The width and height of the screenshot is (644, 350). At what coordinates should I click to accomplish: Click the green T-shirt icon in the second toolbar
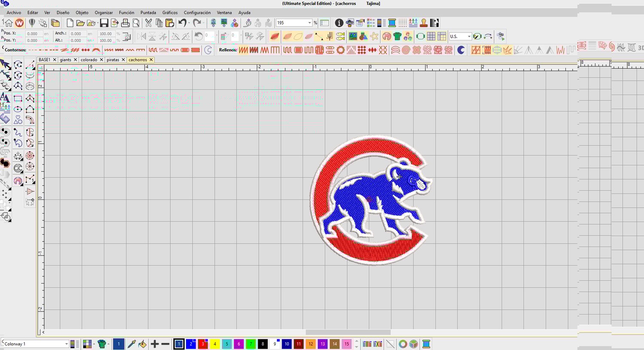point(397,36)
